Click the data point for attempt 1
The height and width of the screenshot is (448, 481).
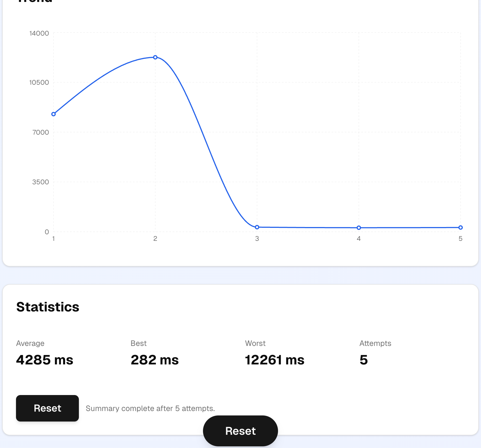tap(53, 114)
